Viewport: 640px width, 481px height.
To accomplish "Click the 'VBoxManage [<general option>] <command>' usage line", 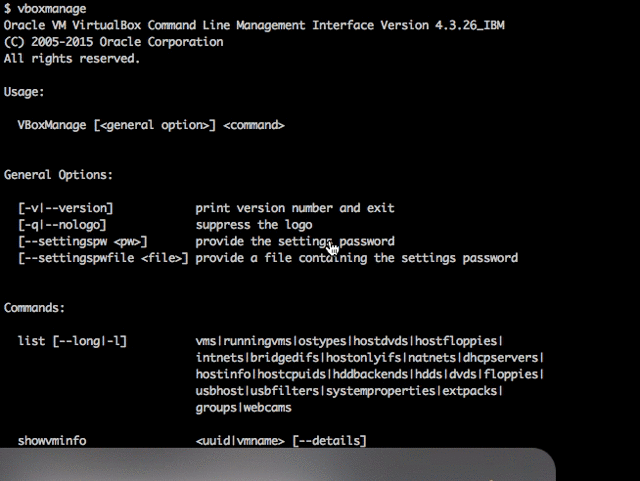I will 151,125.
